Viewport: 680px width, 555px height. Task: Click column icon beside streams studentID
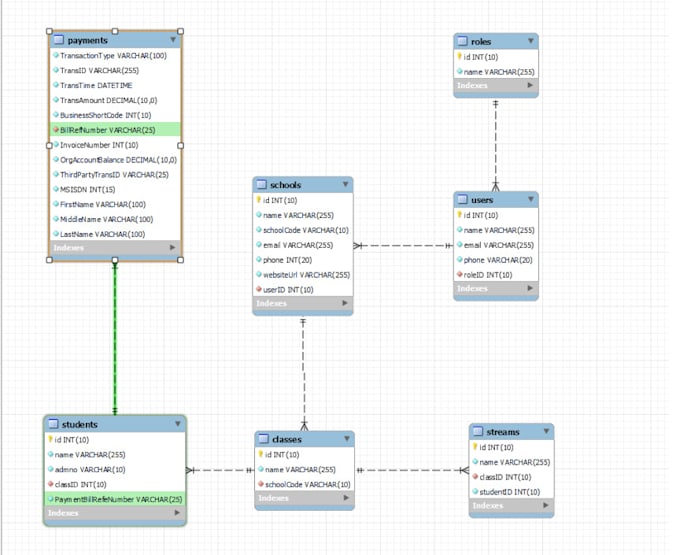(x=476, y=491)
